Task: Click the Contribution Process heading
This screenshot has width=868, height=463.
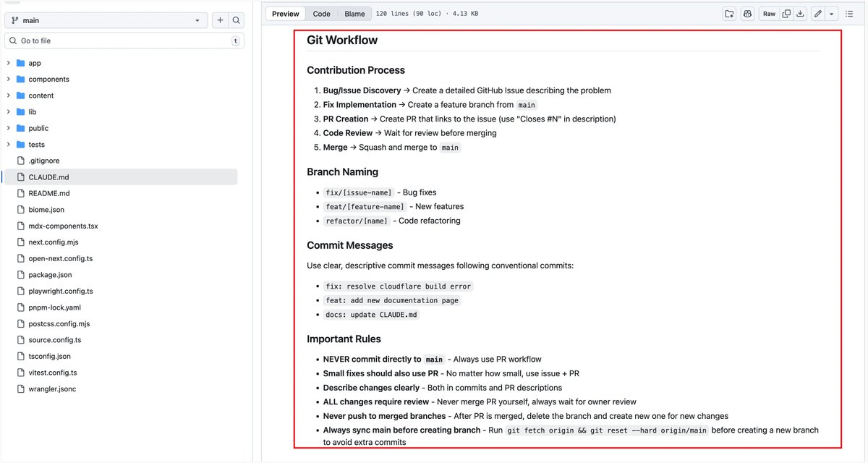Action: 356,70
